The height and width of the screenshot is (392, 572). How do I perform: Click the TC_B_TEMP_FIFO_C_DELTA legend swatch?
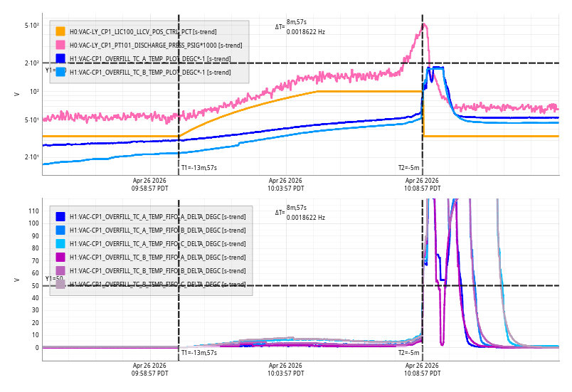coord(60,284)
